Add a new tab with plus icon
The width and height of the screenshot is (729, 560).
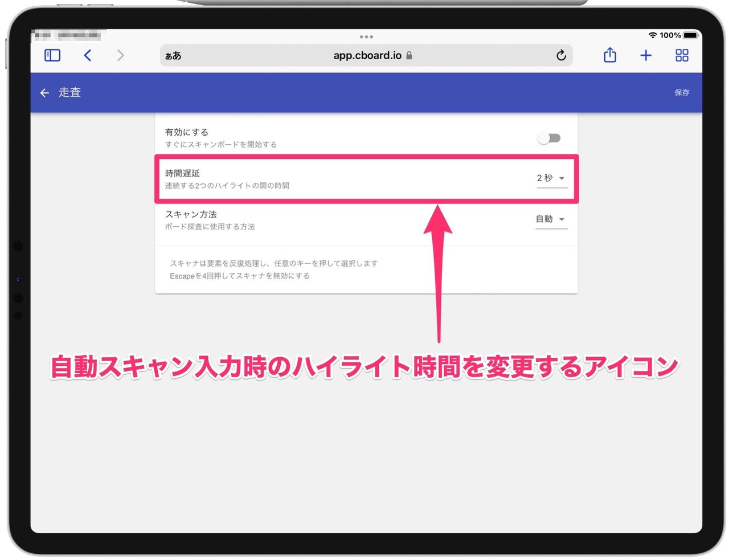pyautogui.click(x=646, y=55)
